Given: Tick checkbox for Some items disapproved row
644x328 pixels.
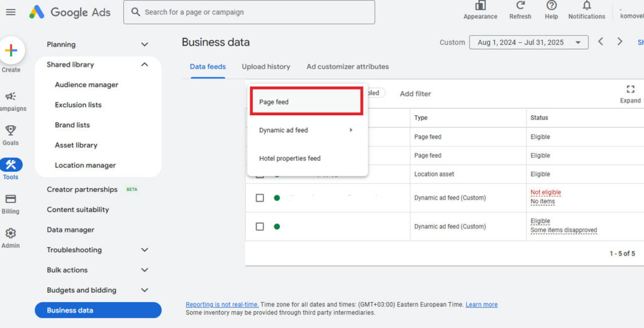Looking at the screenshot, I should [260, 227].
